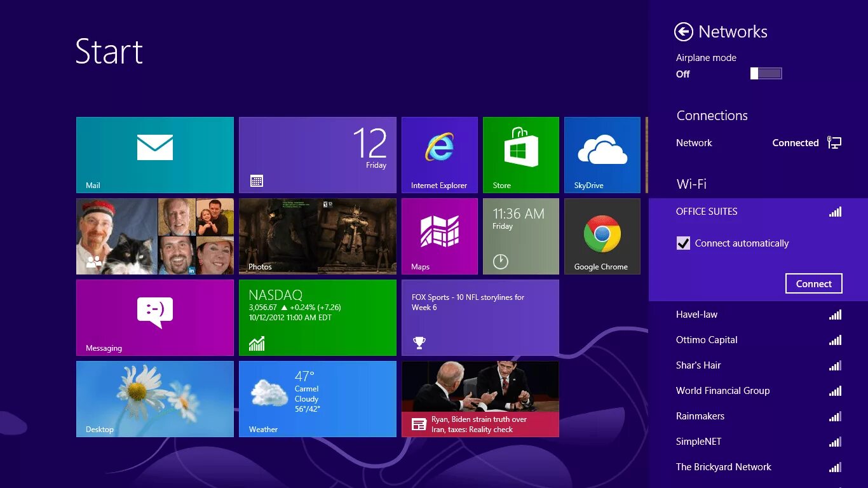Toggle the Airplane mode switch
Image resolution: width=868 pixels, height=488 pixels.
tap(766, 74)
